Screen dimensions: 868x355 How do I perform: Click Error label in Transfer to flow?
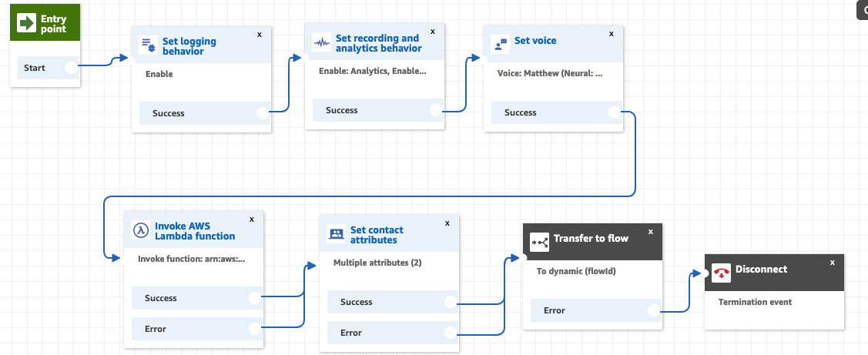(x=554, y=310)
